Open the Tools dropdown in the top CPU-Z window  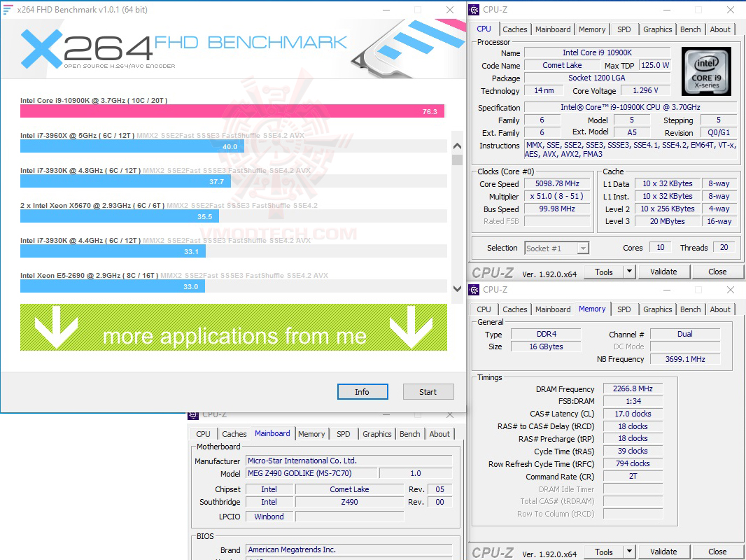[628, 271]
